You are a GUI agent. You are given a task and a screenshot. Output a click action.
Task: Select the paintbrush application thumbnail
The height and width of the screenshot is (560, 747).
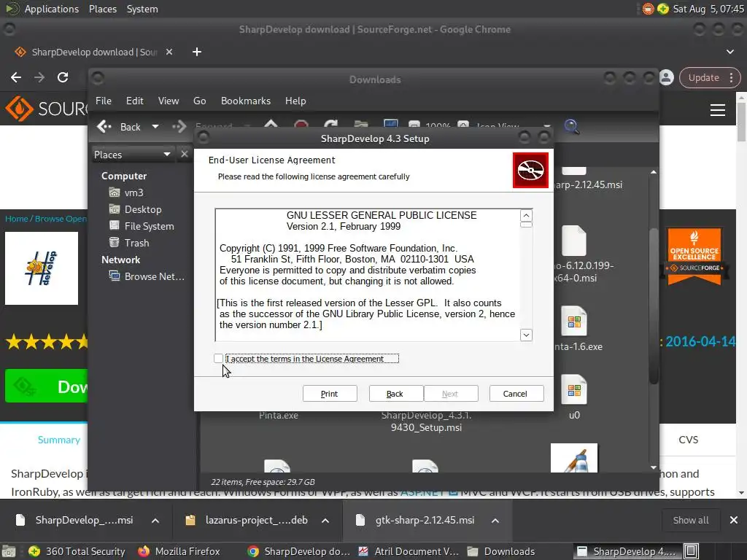click(x=574, y=458)
